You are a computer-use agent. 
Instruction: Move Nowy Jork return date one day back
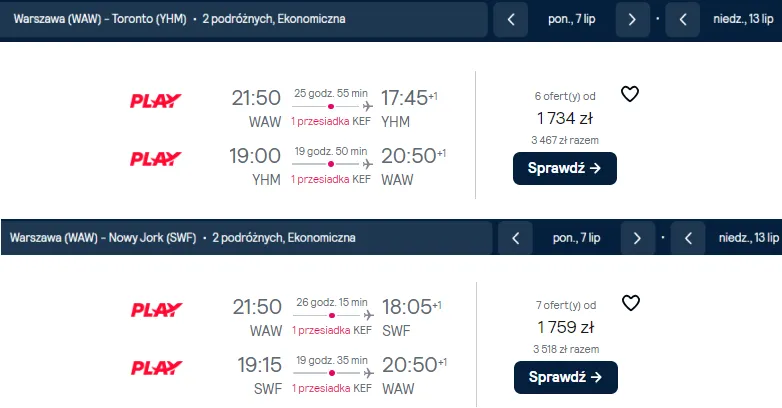(688, 238)
